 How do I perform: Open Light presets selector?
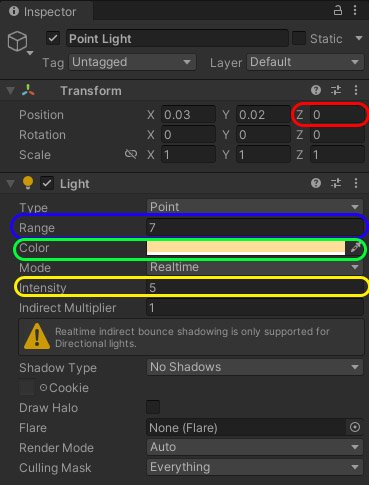[336, 183]
